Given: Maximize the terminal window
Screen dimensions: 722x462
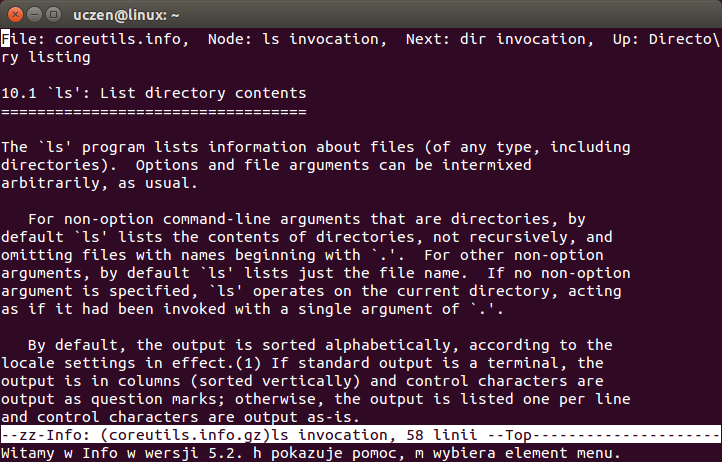Looking at the screenshot, I should point(54,15).
